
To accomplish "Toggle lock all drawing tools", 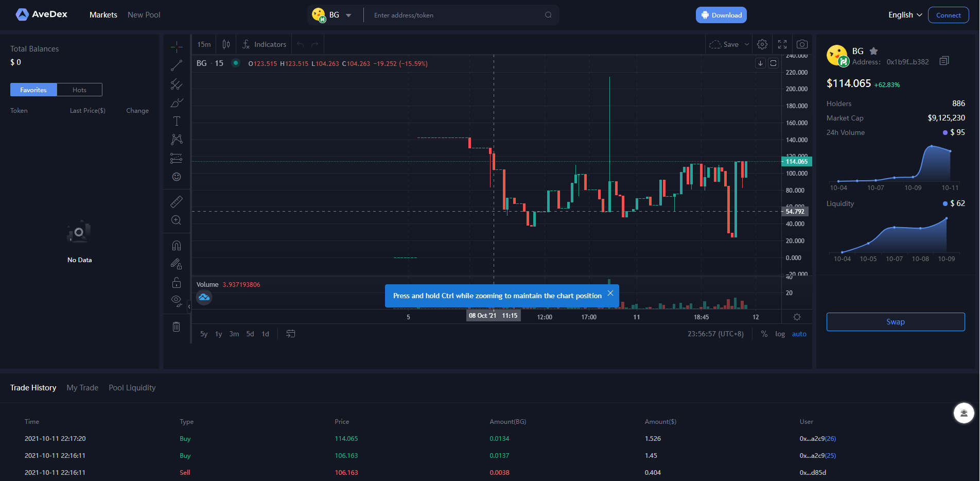I will click(177, 283).
